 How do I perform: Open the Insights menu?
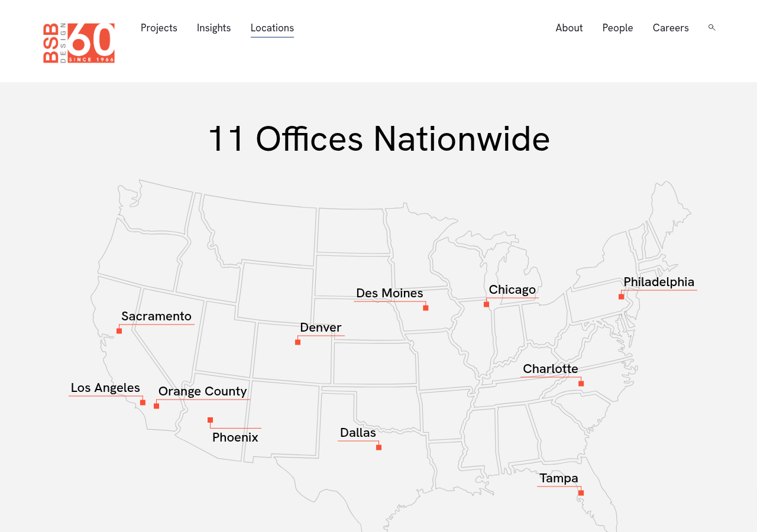pos(213,27)
